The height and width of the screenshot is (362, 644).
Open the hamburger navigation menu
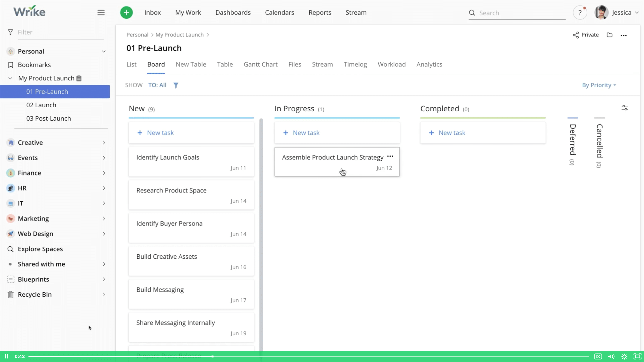click(101, 12)
